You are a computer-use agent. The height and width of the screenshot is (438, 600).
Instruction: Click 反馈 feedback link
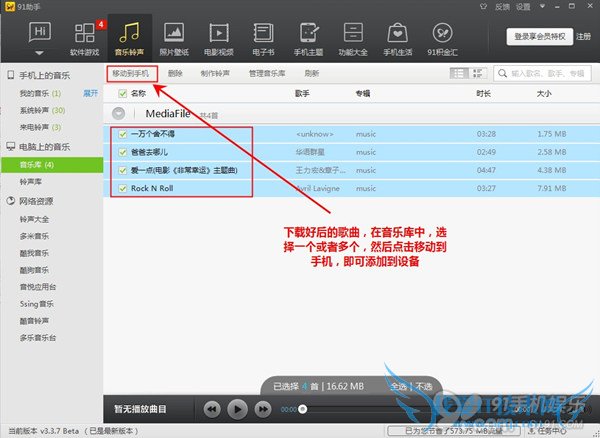[502, 7]
